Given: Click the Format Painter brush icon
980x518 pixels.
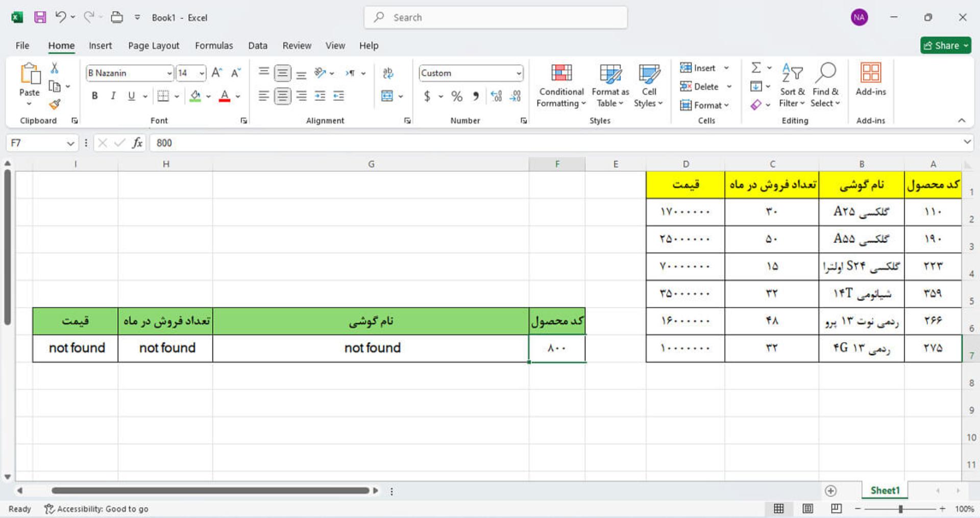Looking at the screenshot, I should pos(55,104).
